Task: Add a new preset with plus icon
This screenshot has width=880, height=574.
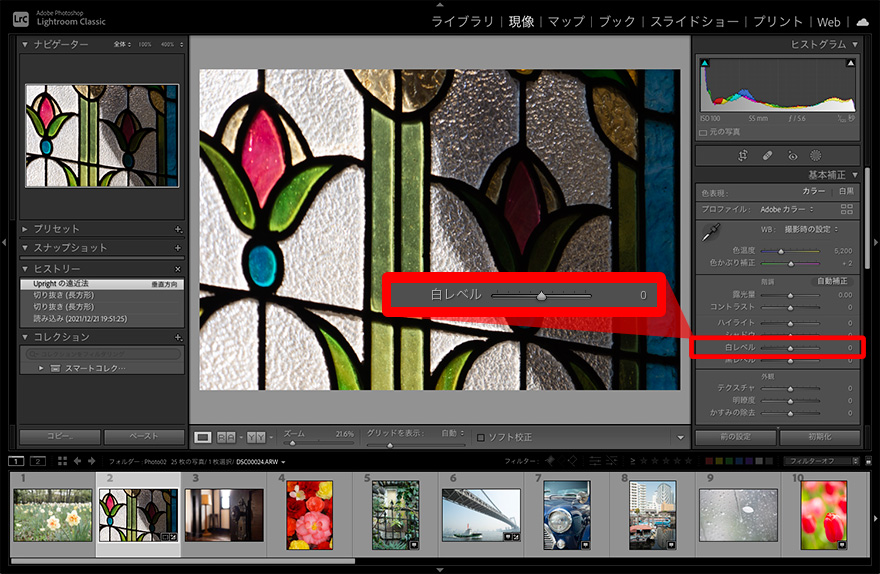Action: [x=178, y=229]
